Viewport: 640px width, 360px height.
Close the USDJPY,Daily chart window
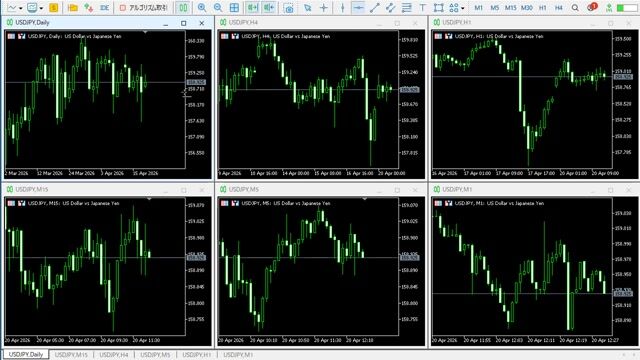(202, 23)
